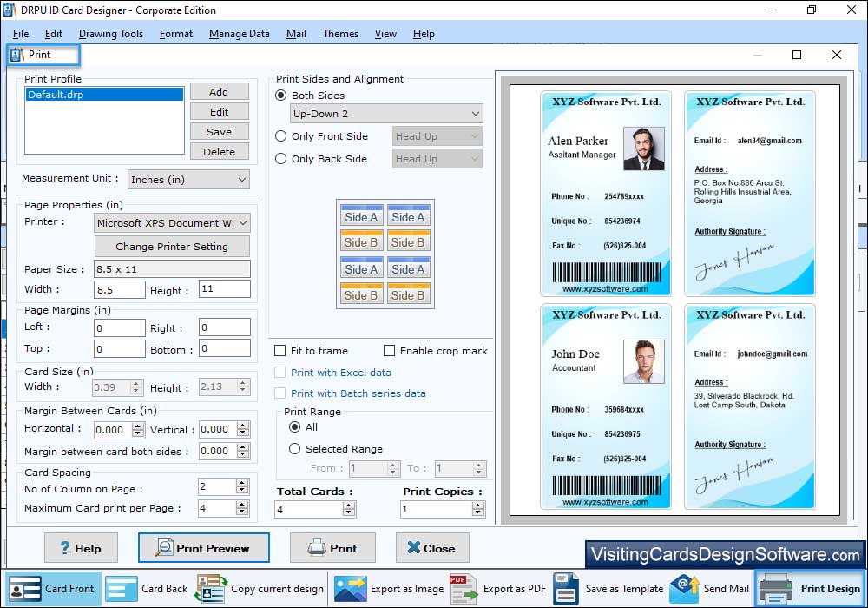Viewport: 868px width, 608px height.
Task: Click Left page margin field
Action: 120,327
